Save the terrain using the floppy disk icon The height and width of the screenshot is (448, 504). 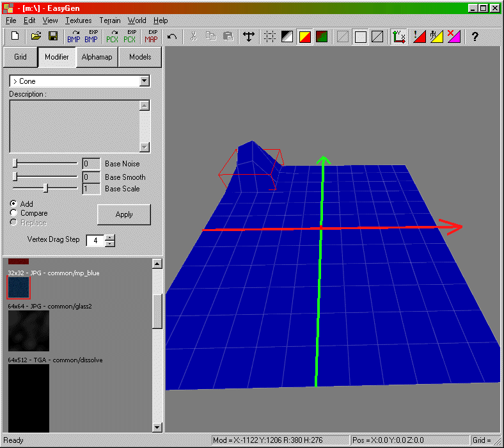point(53,36)
